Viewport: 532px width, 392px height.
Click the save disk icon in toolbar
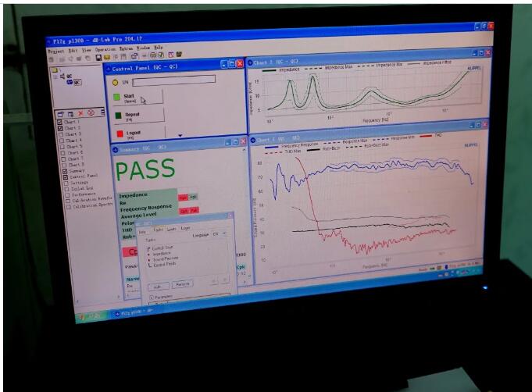point(98,58)
